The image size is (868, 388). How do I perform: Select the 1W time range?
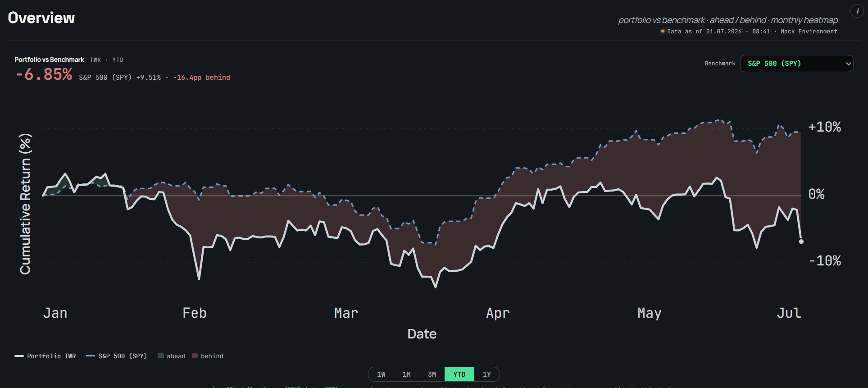point(381,374)
